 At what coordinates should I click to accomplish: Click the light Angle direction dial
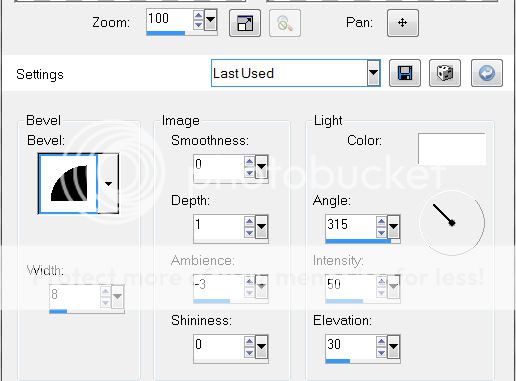(x=452, y=222)
